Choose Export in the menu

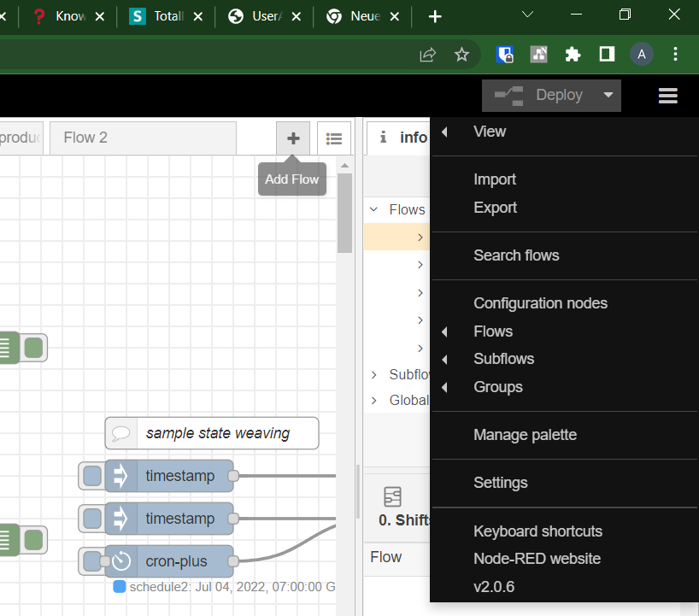click(x=495, y=208)
